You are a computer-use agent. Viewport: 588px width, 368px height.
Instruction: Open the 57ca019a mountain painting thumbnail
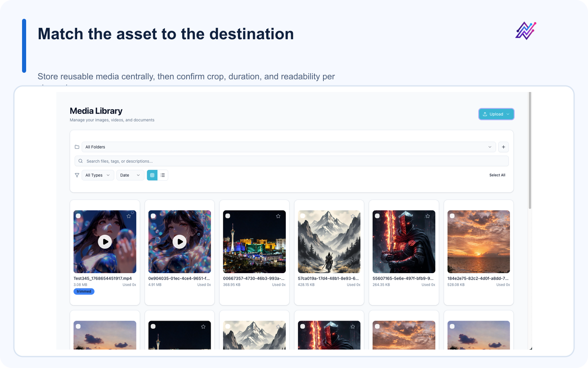click(329, 242)
